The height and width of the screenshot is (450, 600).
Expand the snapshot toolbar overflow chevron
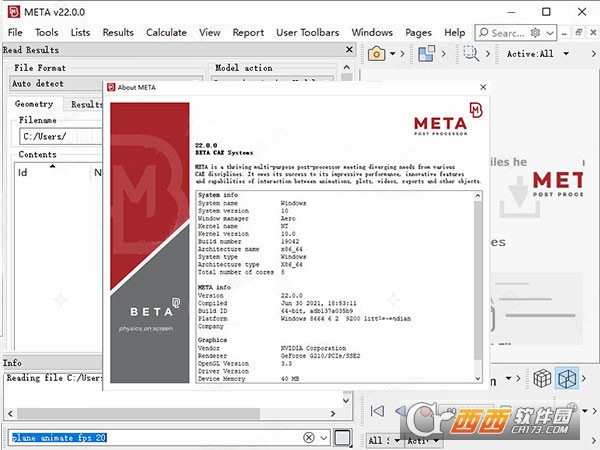tap(403, 54)
